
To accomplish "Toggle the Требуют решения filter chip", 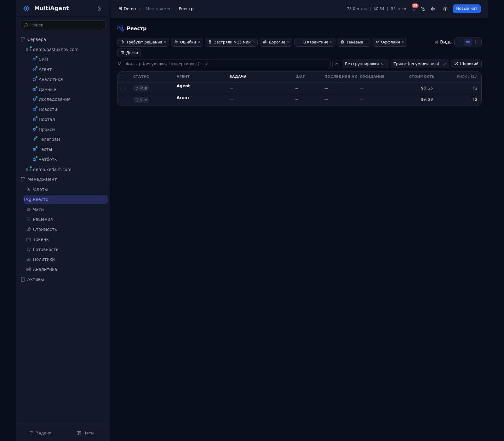I will pyautogui.click(x=143, y=42).
